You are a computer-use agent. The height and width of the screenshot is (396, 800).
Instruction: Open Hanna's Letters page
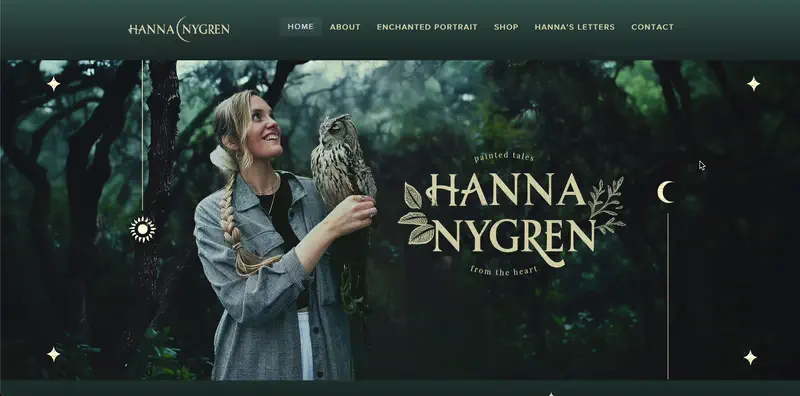click(574, 27)
